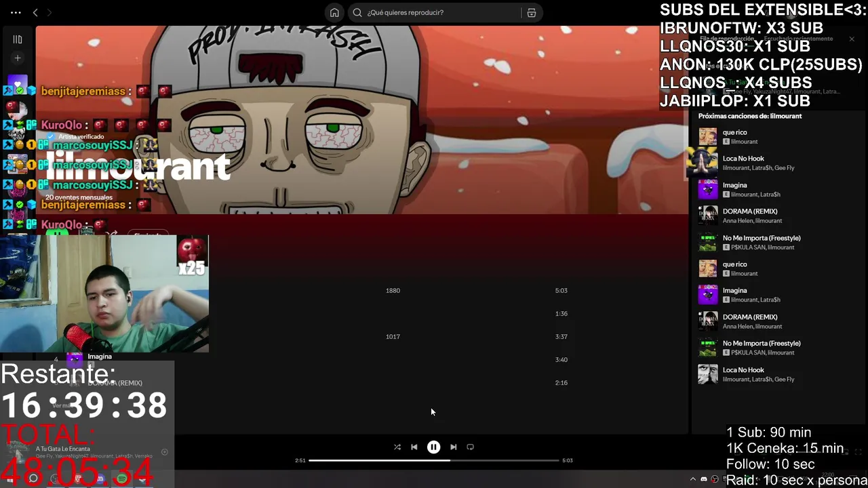This screenshot has width=868, height=488.
Task: Click the first Imagina cover art in the queue
Action: (x=707, y=189)
